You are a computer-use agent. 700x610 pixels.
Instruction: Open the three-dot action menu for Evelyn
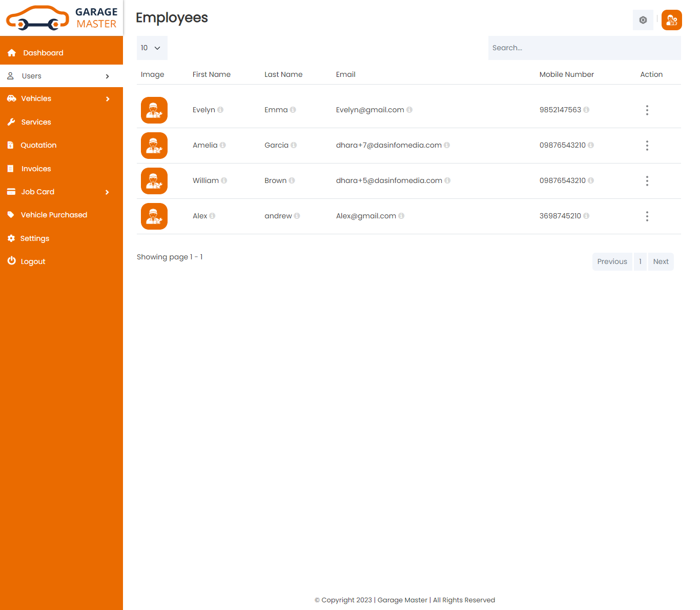[x=647, y=110]
